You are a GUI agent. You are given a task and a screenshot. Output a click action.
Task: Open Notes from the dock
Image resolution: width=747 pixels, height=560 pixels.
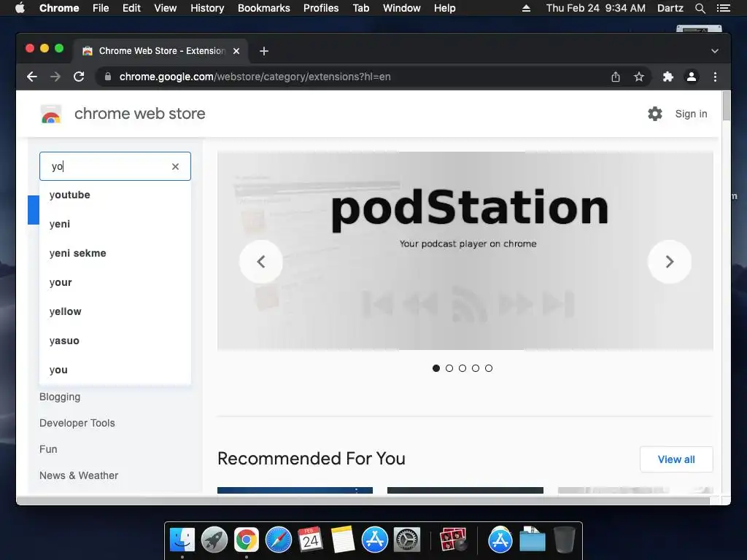tap(343, 540)
